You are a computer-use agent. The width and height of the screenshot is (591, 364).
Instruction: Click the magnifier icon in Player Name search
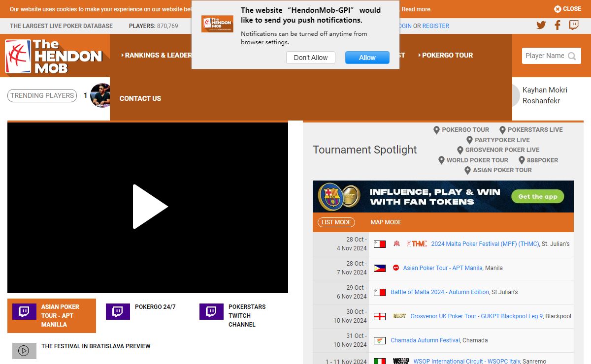(572, 56)
